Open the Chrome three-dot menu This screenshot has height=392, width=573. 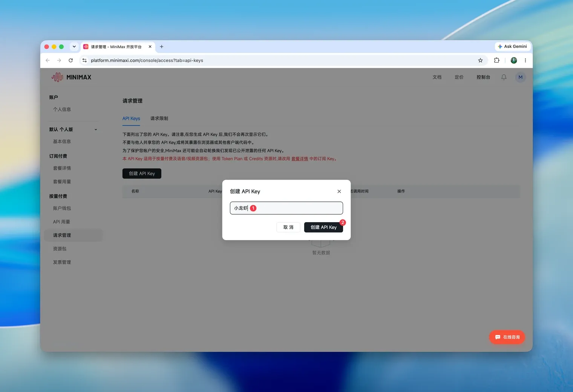pos(525,60)
